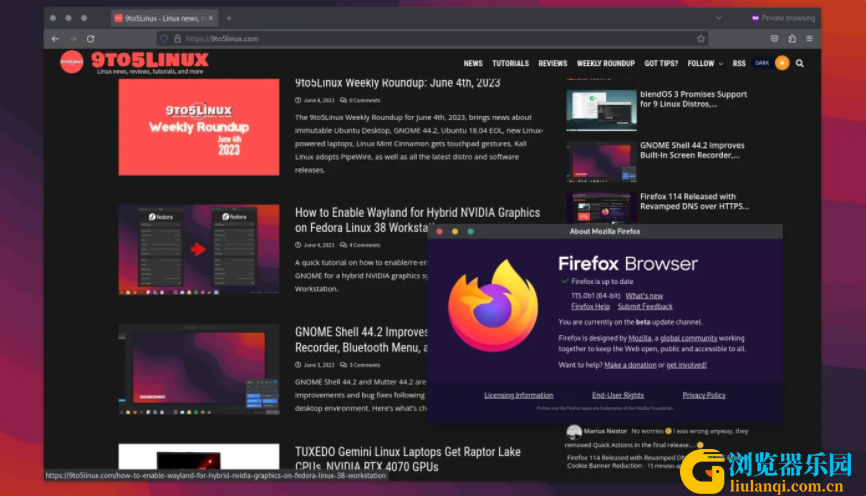The height and width of the screenshot is (496, 866).
Task: Open the WEEKLY ROUNDUP menu item
Action: (x=606, y=64)
